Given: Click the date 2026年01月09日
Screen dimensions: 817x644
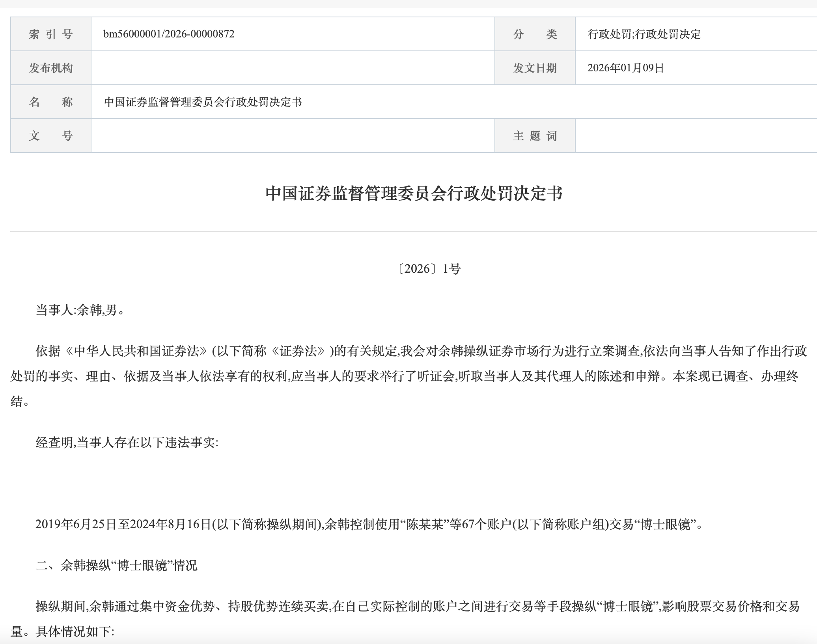Looking at the screenshot, I should pyautogui.click(x=626, y=68).
